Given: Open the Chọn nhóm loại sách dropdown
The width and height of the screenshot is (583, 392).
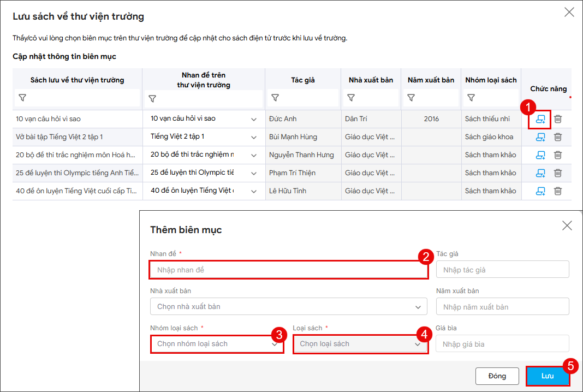Looking at the screenshot, I should pyautogui.click(x=217, y=344).
